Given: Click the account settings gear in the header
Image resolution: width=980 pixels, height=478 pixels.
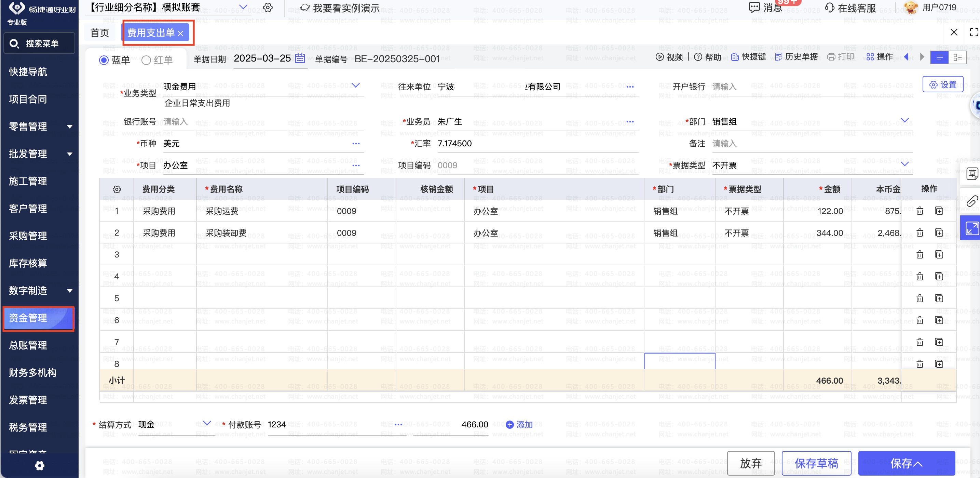Looking at the screenshot, I should pyautogui.click(x=268, y=8).
